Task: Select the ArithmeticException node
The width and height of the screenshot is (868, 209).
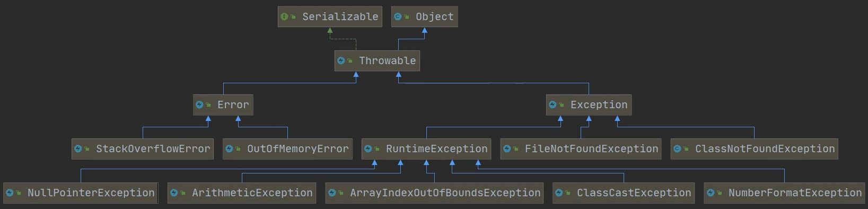Action: coord(242,193)
